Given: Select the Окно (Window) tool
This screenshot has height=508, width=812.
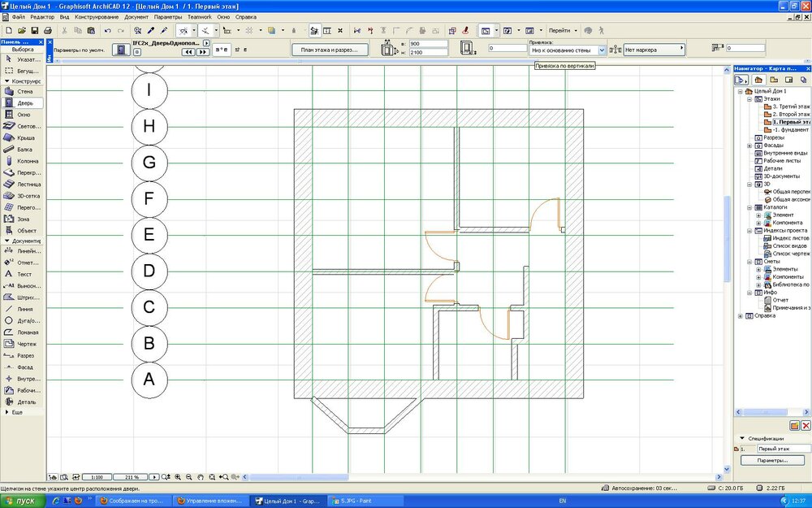Looking at the screenshot, I should pyautogui.click(x=22, y=115).
